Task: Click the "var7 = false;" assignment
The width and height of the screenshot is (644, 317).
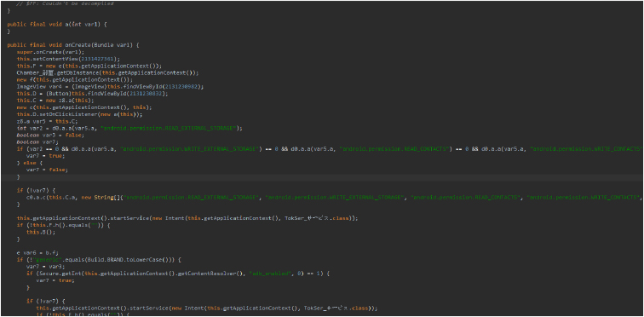Action: pos(47,170)
